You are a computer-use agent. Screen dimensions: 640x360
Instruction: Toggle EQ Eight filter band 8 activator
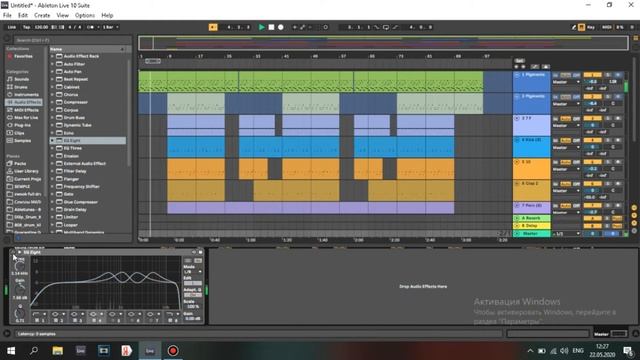(x=171, y=321)
